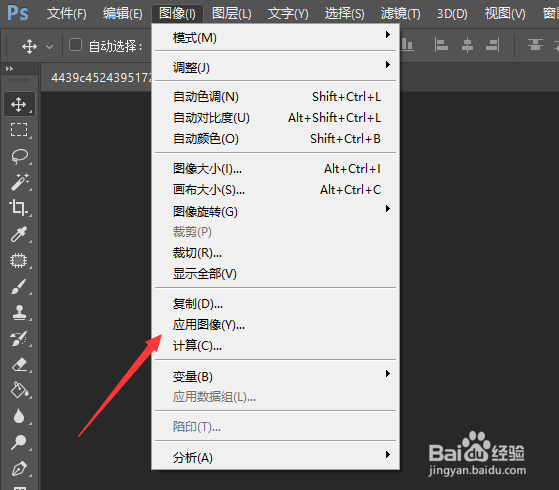The image size is (559, 490).
Task: Choose 自动对比度(U) menu item
Action: pyautogui.click(x=275, y=117)
